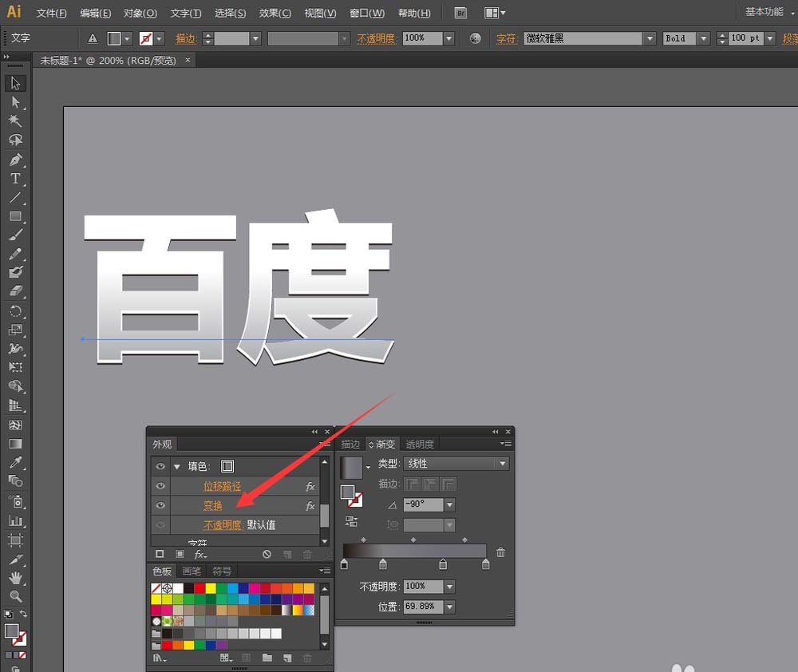This screenshot has height=672, width=798.
Task: Choose the Lasso tool
Action: tap(15, 140)
